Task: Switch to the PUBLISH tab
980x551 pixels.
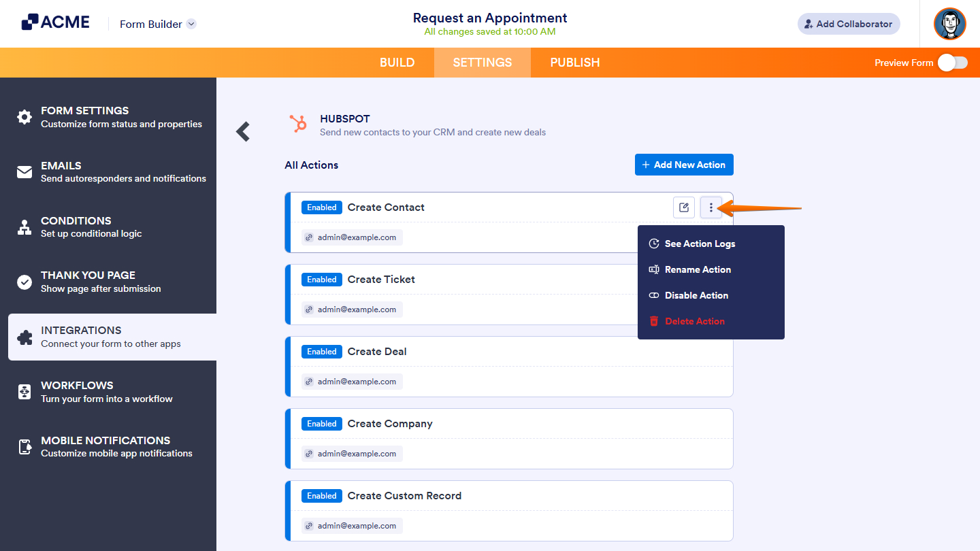Action: (x=574, y=62)
